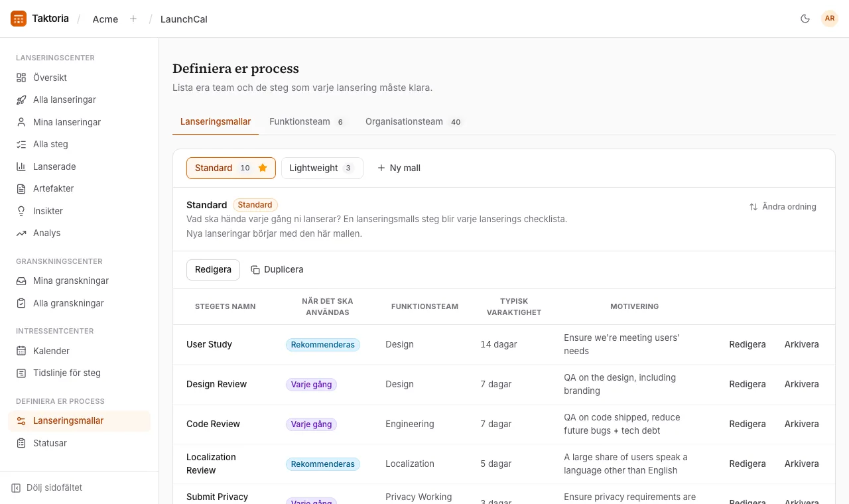The width and height of the screenshot is (849, 504).
Task: Toggle dark mode moon icon
Action: point(805,19)
